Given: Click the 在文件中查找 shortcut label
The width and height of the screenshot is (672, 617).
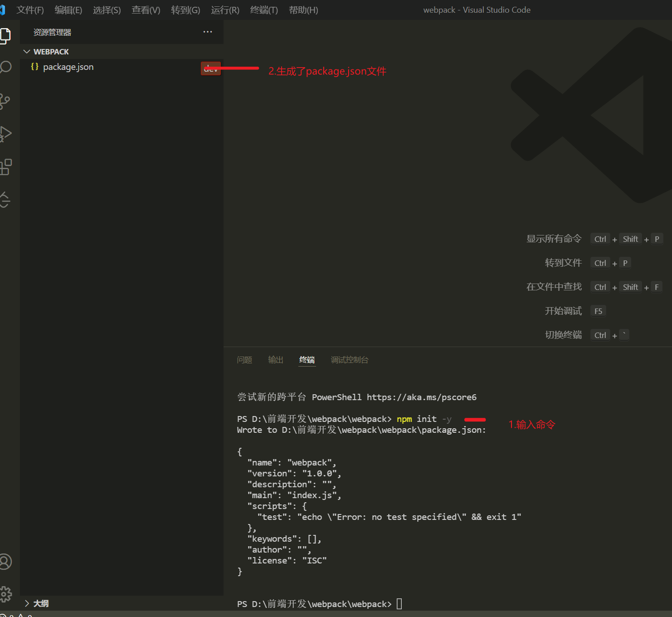Looking at the screenshot, I should pyautogui.click(x=554, y=287).
